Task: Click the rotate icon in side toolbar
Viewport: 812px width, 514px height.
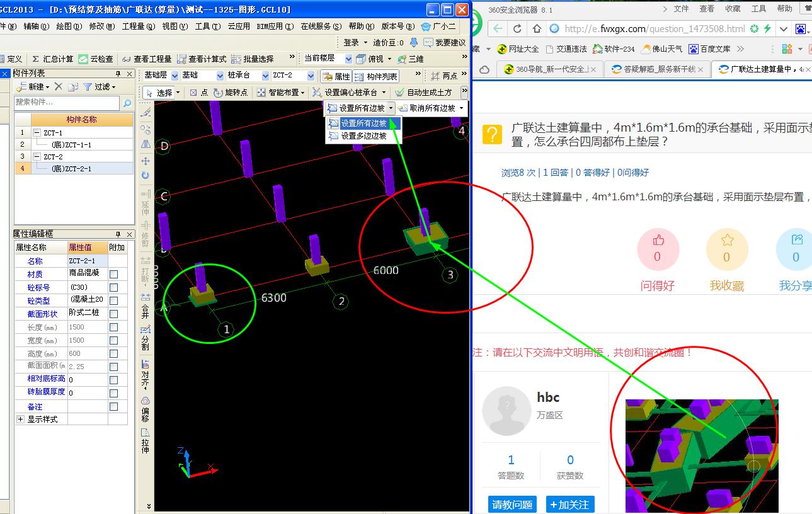Action: 146,176
